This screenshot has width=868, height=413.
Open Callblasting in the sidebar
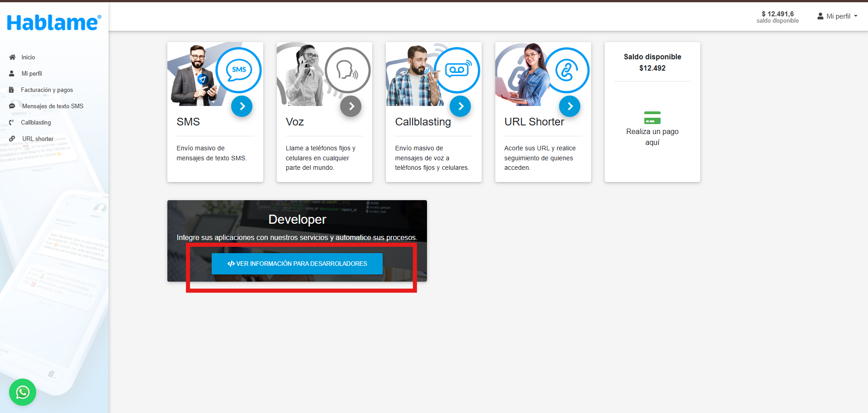36,122
